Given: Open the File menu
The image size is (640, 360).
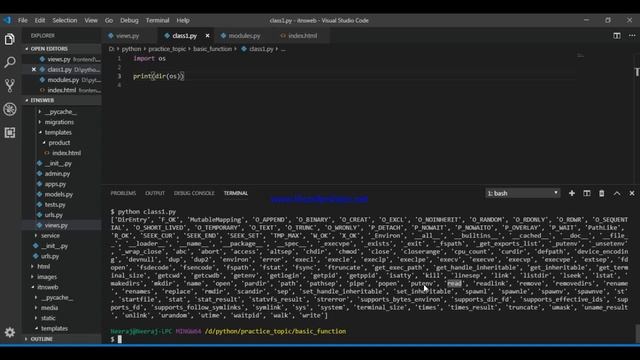Looking at the screenshot, I should (23, 20).
